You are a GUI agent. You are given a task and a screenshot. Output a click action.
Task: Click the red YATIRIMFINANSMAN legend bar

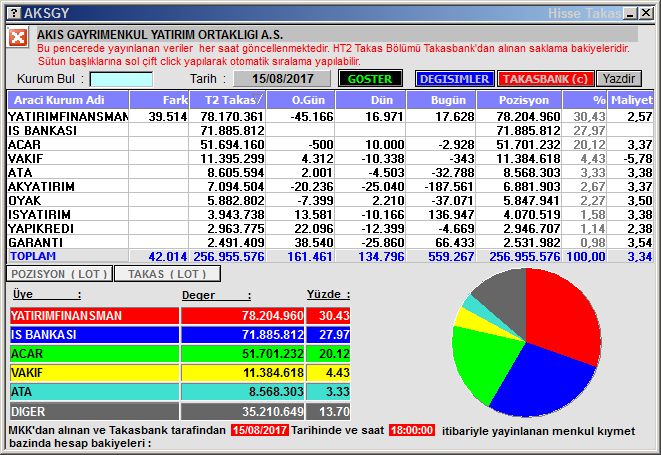coord(94,315)
